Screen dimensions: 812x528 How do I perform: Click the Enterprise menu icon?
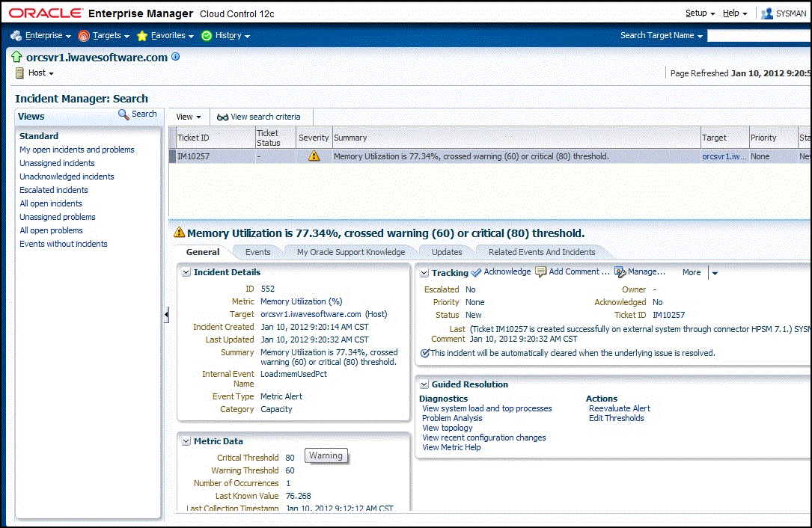pos(16,36)
